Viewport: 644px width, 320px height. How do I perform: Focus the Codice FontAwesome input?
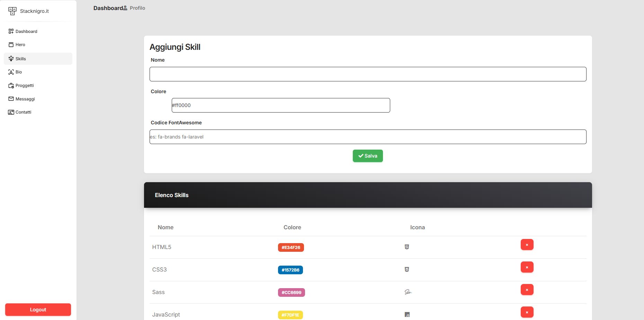coord(368,137)
